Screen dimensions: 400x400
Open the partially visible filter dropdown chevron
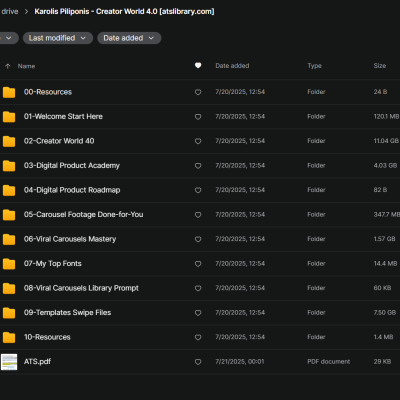9,38
